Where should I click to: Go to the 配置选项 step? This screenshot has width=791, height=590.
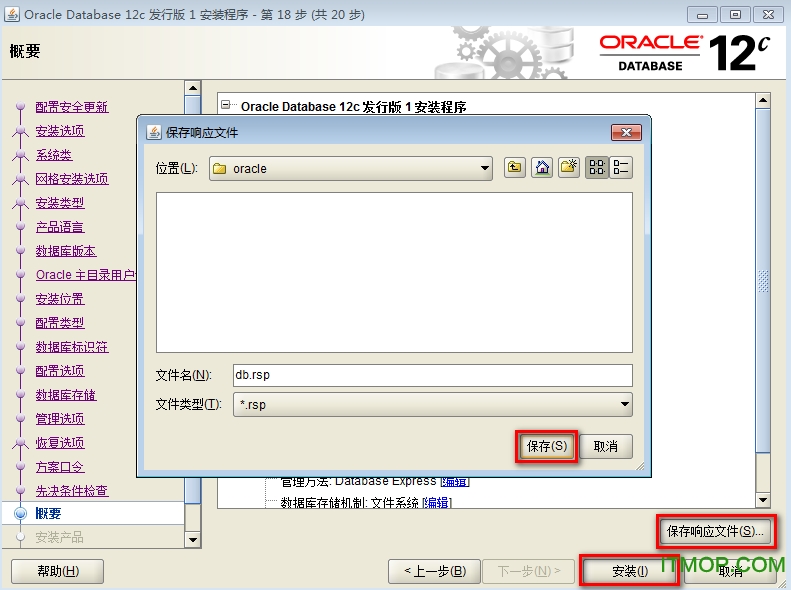tap(60, 371)
